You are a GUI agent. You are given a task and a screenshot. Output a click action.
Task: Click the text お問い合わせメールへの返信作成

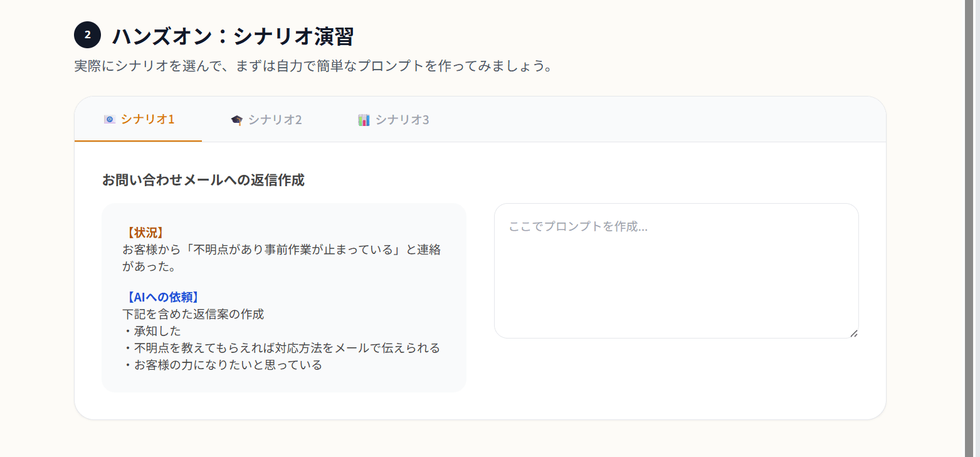click(203, 181)
